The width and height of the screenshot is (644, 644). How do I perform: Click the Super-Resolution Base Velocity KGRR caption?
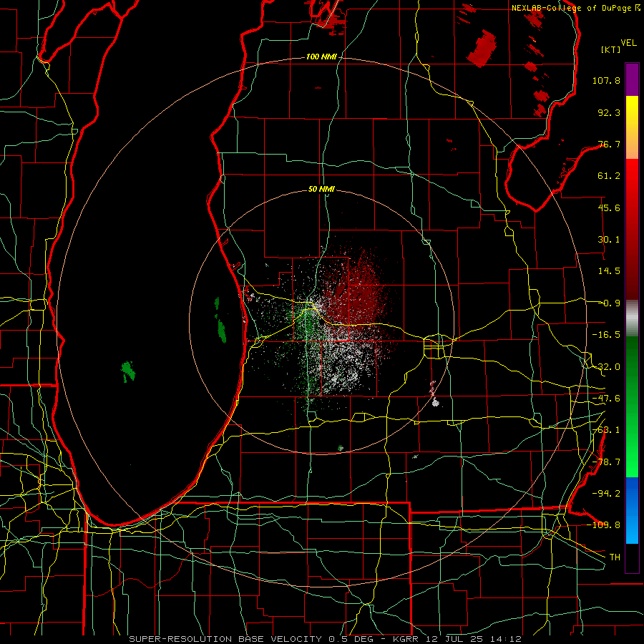coord(326,639)
